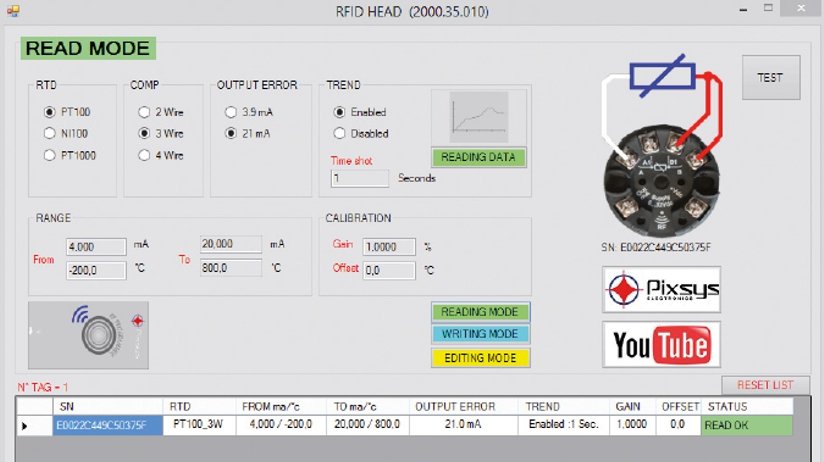
Task: Click the Pixsys Electronics logo
Action: click(661, 290)
